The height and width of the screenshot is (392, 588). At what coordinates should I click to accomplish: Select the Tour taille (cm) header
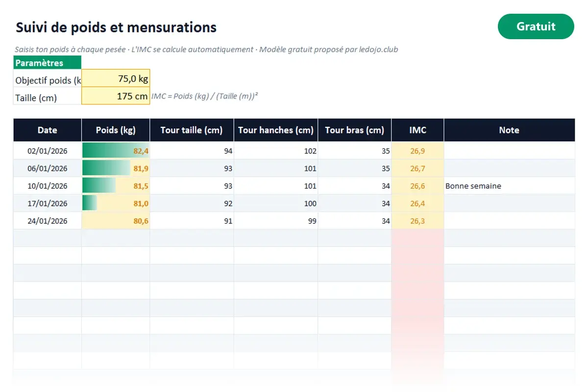click(192, 130)
